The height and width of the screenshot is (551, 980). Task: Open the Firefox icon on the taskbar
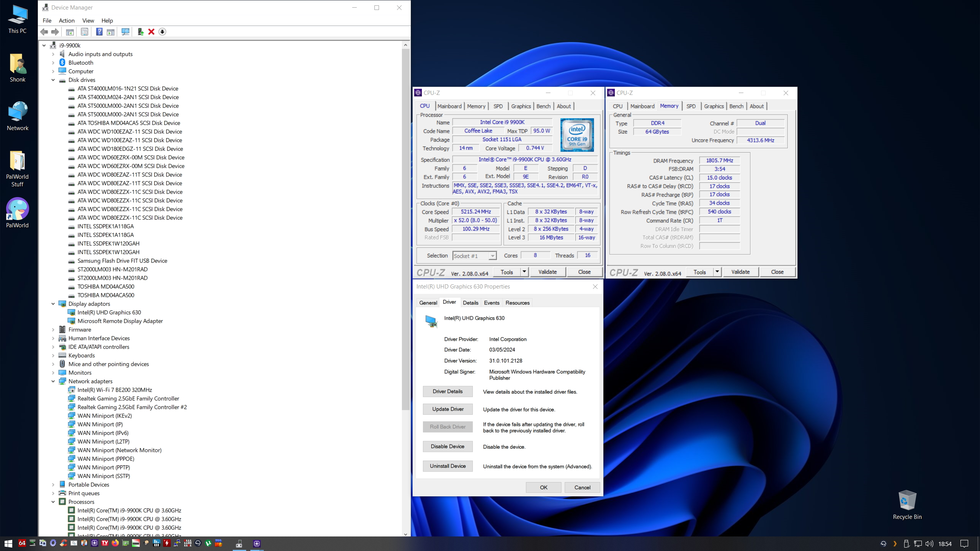click(115, 543)
